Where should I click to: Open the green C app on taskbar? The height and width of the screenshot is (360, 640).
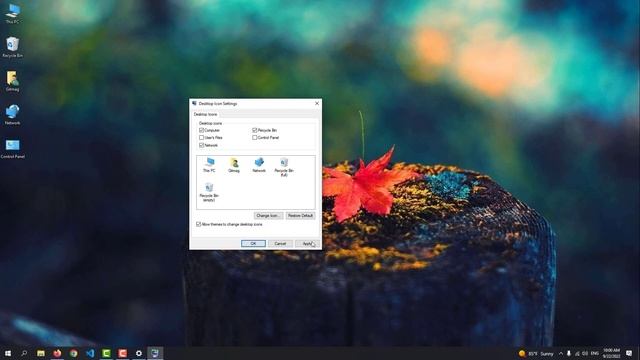pos(106,353)
